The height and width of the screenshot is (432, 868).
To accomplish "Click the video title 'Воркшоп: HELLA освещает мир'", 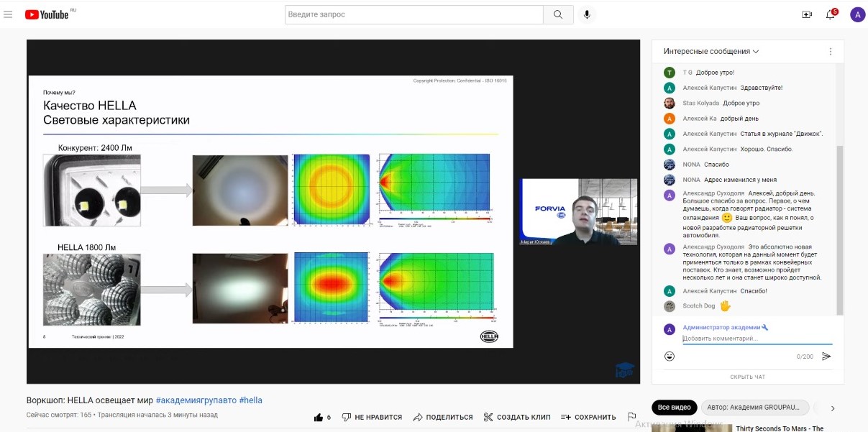I will [x=89, y=400].
